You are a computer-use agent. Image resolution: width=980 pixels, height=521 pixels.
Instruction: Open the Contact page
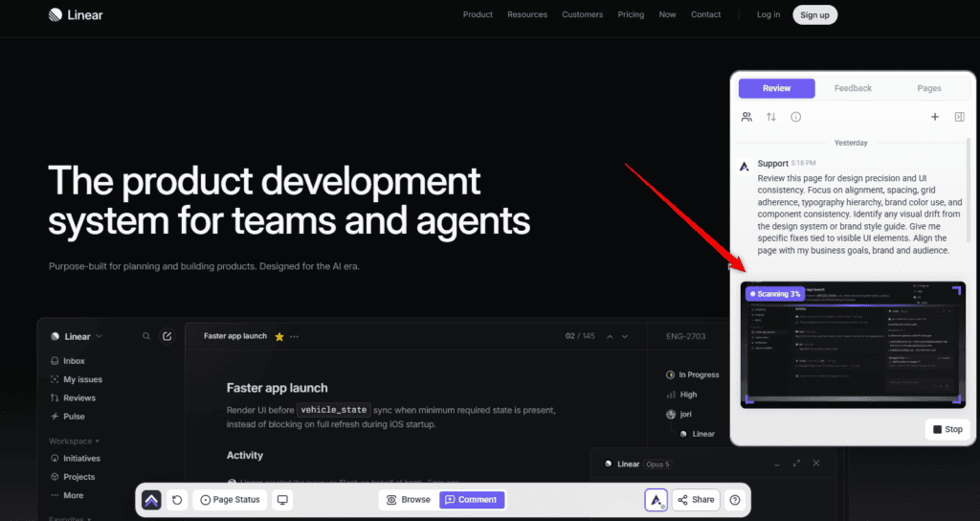[705, 14]
